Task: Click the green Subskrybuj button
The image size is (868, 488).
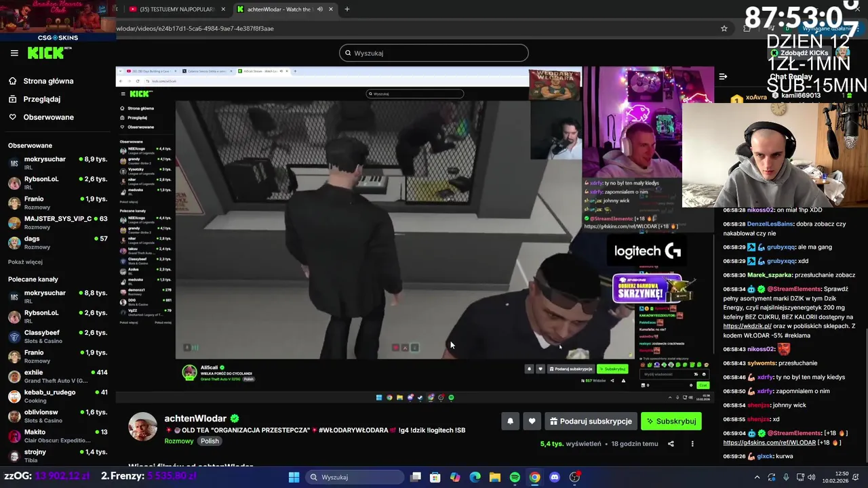Action: click(x=671, y=421)
